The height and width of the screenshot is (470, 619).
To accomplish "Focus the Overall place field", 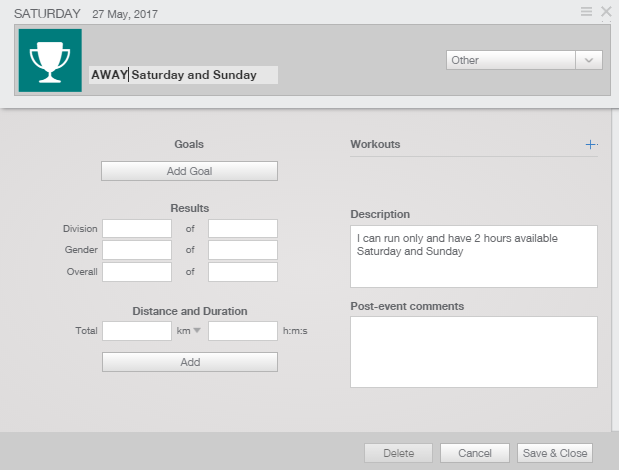I will click(x=137, y=272).
